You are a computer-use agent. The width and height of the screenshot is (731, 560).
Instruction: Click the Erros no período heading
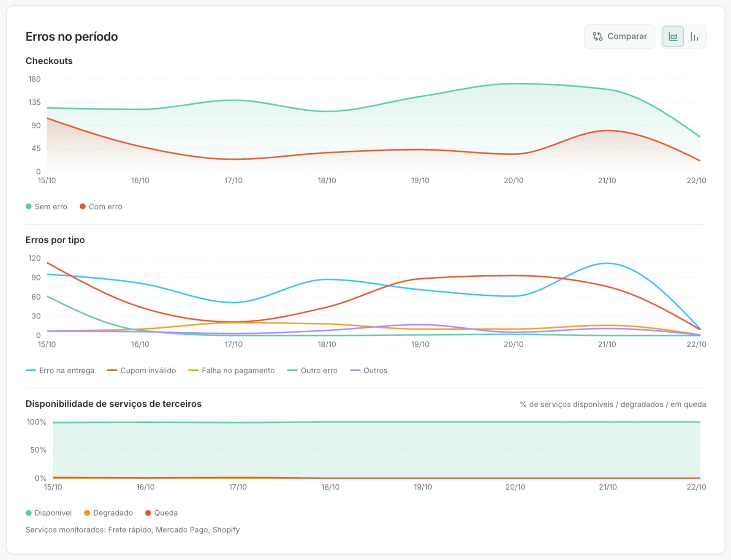pos(72,37)
